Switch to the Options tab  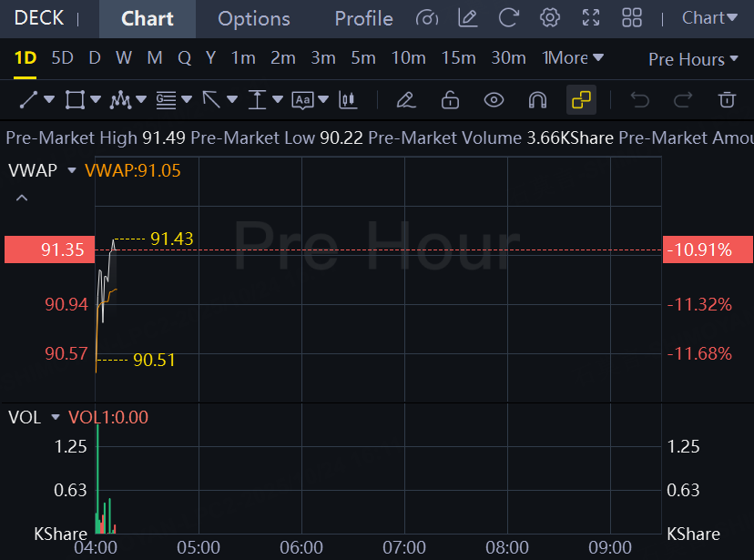(254, 19)
